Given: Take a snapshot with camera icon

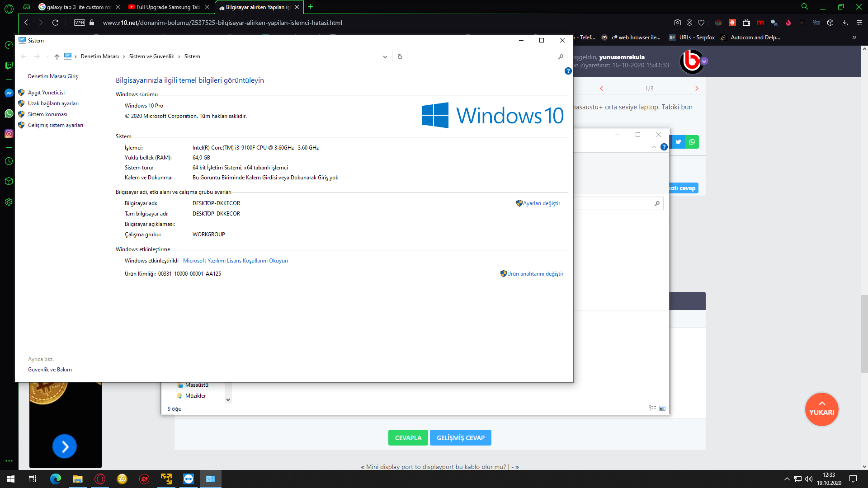Looking at the screenshot, I should coord(677,23).
